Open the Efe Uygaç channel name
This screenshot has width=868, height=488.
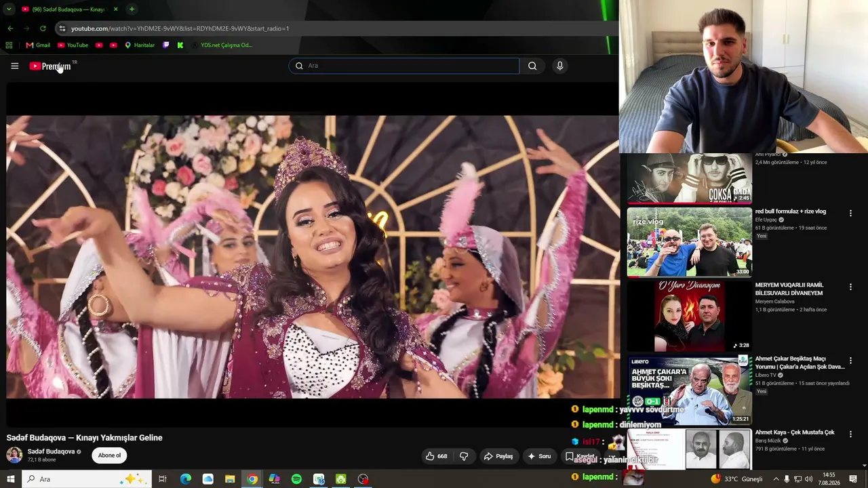point(766,220)
